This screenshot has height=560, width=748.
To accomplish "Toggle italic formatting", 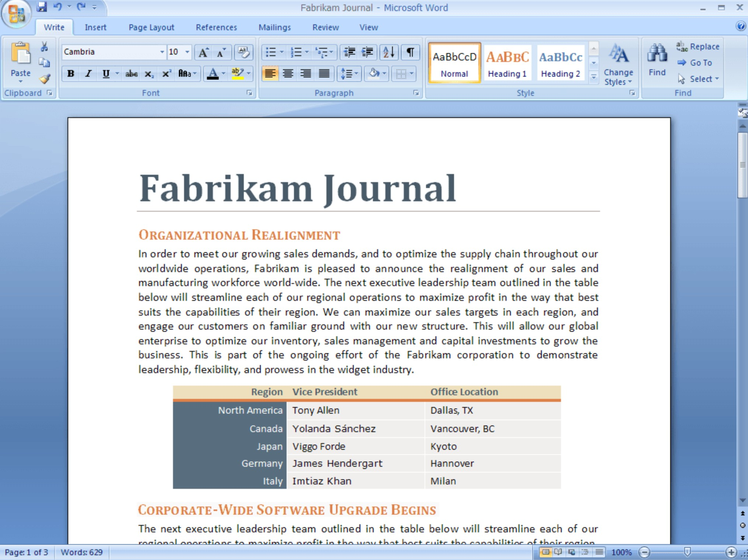I will pos(88,74).
